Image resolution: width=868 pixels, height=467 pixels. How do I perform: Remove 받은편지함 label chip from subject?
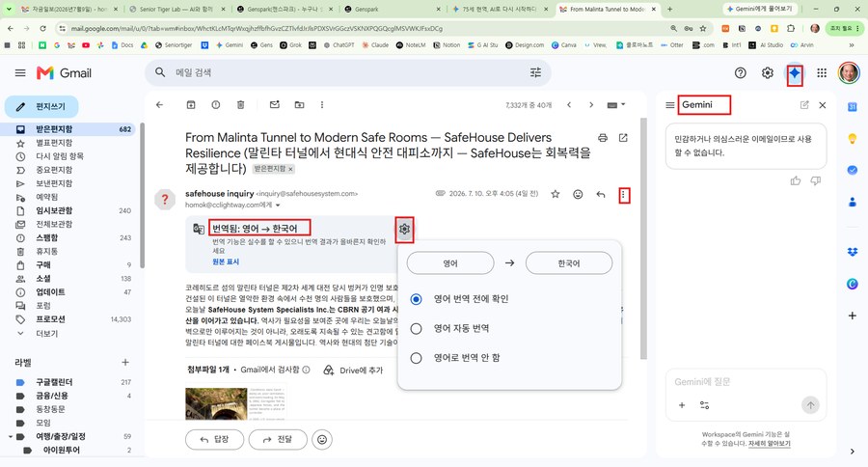click(290, 169)
